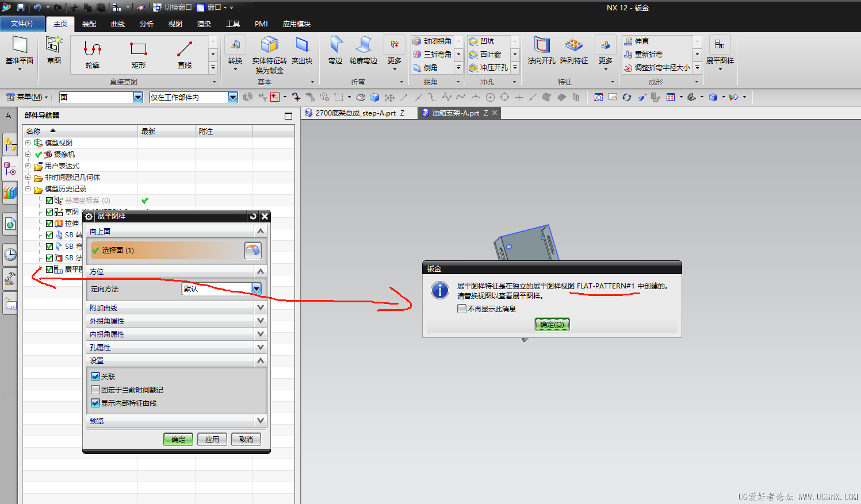
Task: Click the 基准平面 datum plane icon
Action: (x=20, y=45)
